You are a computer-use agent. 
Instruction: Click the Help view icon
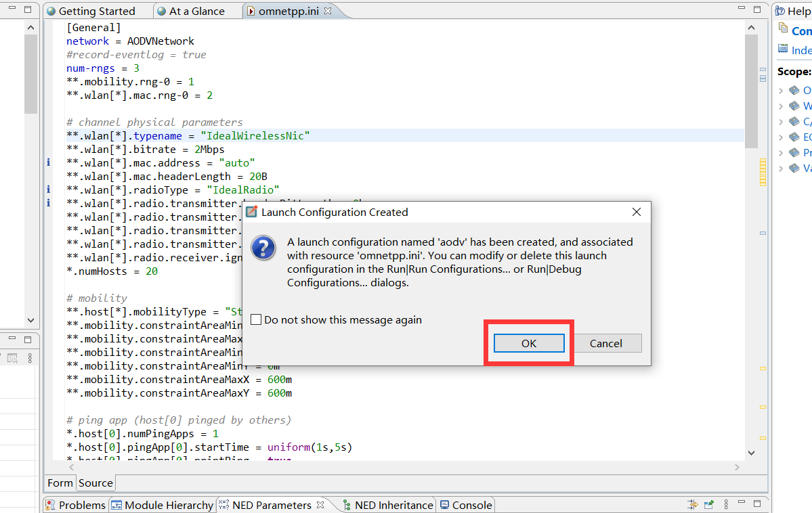(780, 11)
